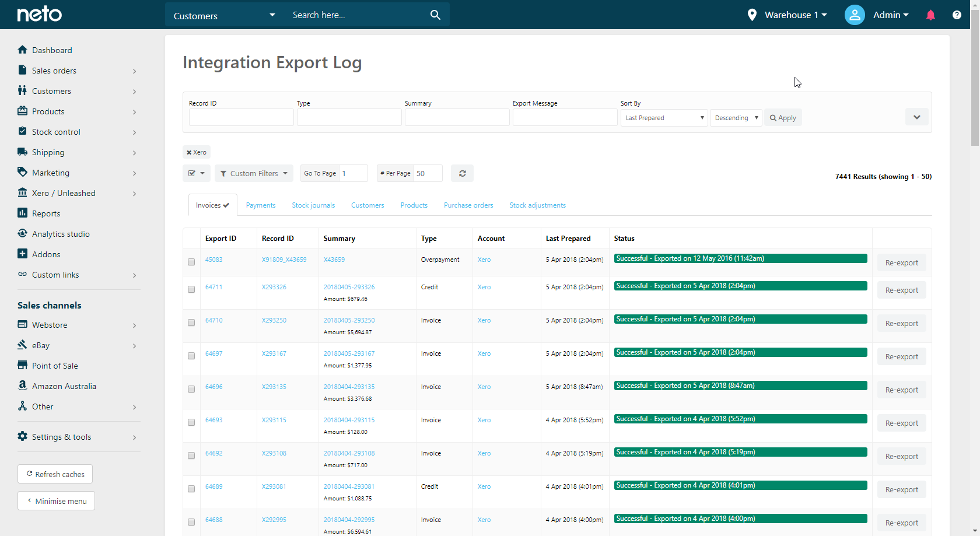980x536 pixels.
Task: Tick checkbox for export 64688
Action: 191,523
